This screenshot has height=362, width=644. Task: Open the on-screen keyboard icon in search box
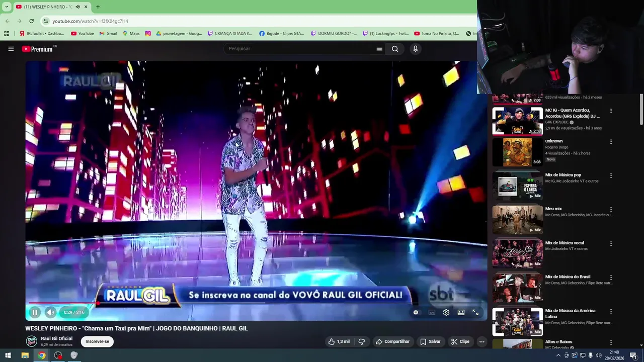(379, 49)
